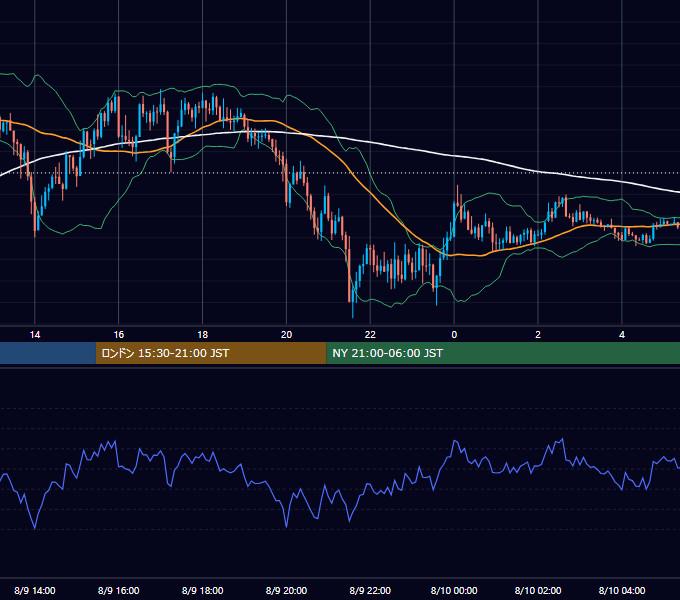Image resolution: width=680 pixels, height=600 pixels.
Task: Click the 8/9 16:00 time label
Action: [118, 590]
